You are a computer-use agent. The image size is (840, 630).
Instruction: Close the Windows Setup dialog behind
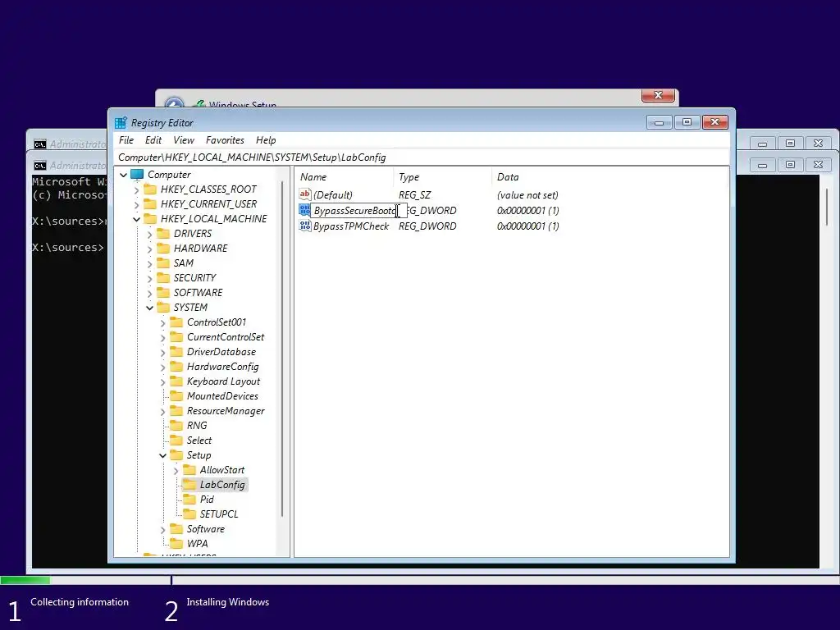(x=659, y=95)
